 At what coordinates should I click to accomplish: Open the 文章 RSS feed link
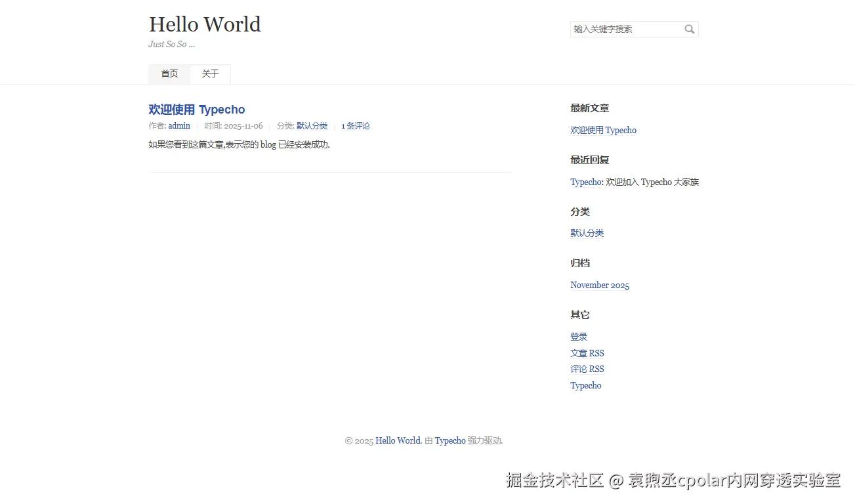pos(587,353)
